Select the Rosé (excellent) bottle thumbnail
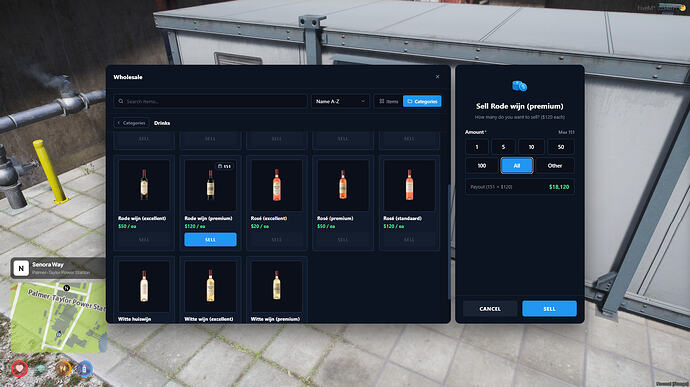The image size is (690, 387). [x=276, y=185]
